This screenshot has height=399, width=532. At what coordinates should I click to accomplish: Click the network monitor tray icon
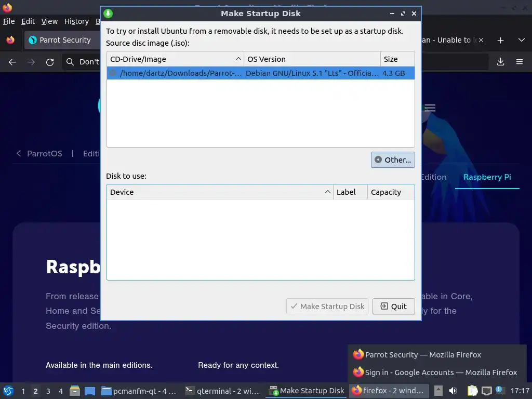coord(486,391)
